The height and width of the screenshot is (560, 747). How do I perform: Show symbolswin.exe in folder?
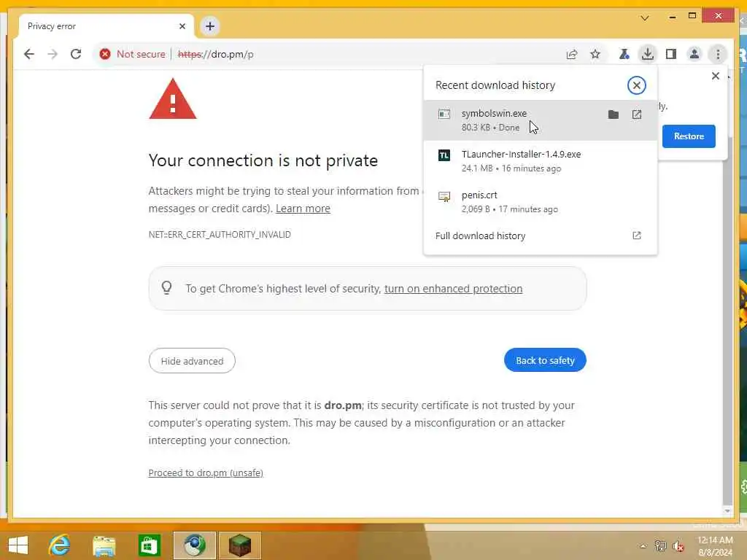click(x=613, y=114)
